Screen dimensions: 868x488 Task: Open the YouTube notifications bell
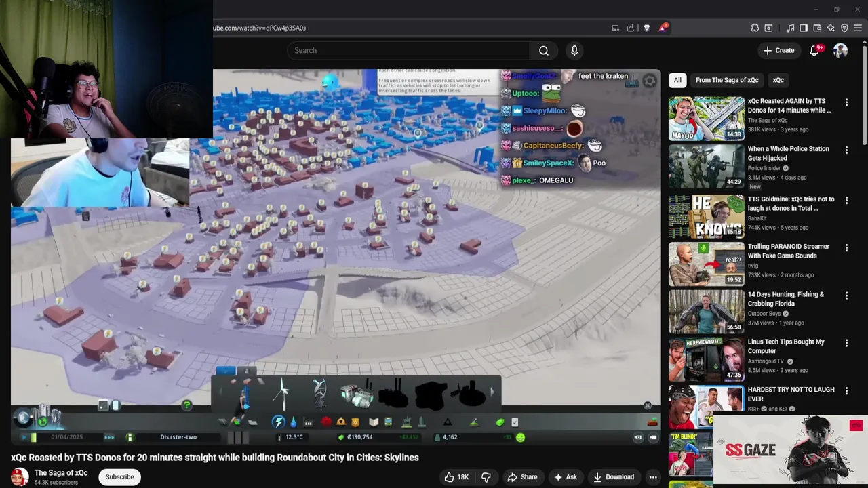click(814, 50)
